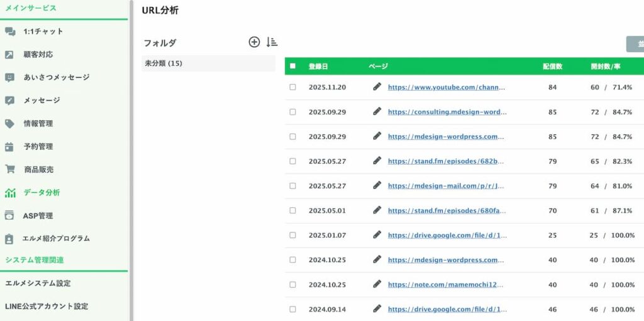Click the sidebar vertical scrollbar
This screenshot has width=644, height=321.
point(131,157)
